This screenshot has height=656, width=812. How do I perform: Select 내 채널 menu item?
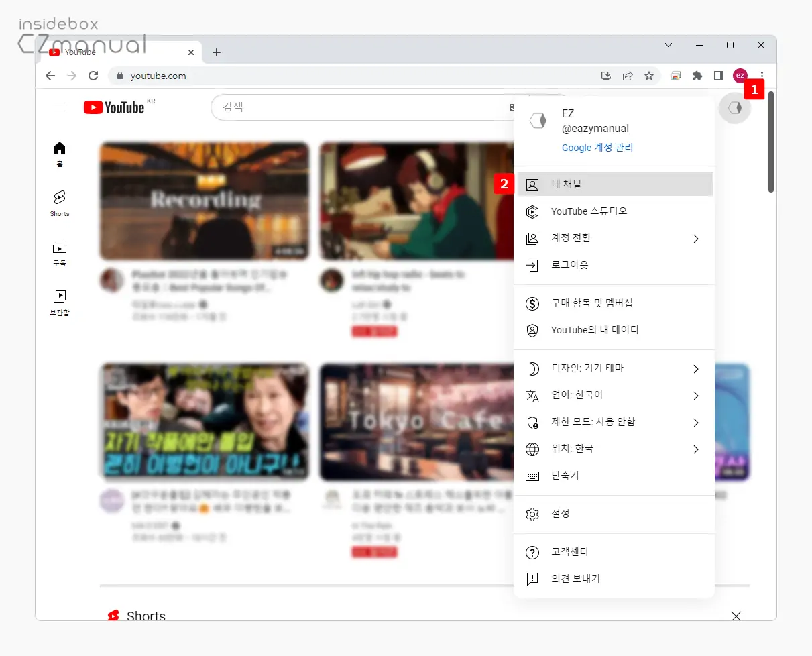click(x=615, y=184)
